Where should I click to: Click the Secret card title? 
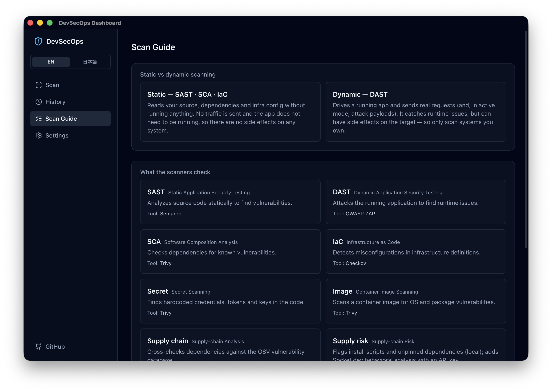click(x=158, y=291)
